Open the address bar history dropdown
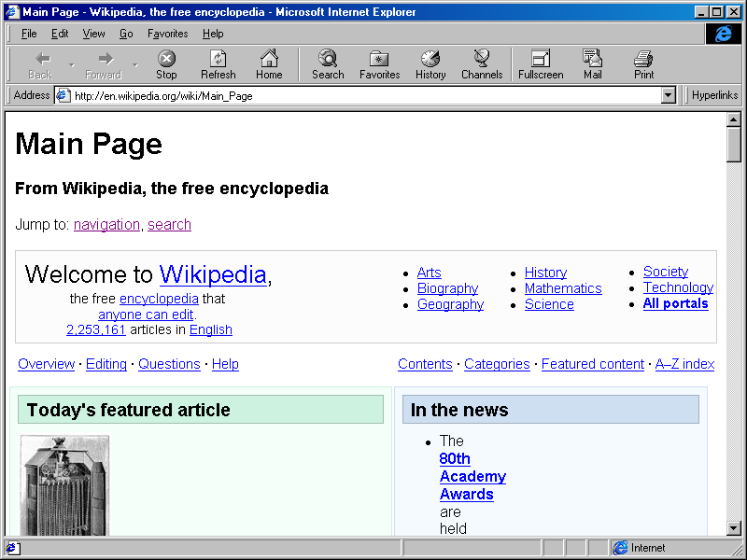Screen dimensions: 747x560 tap(669, 94)
